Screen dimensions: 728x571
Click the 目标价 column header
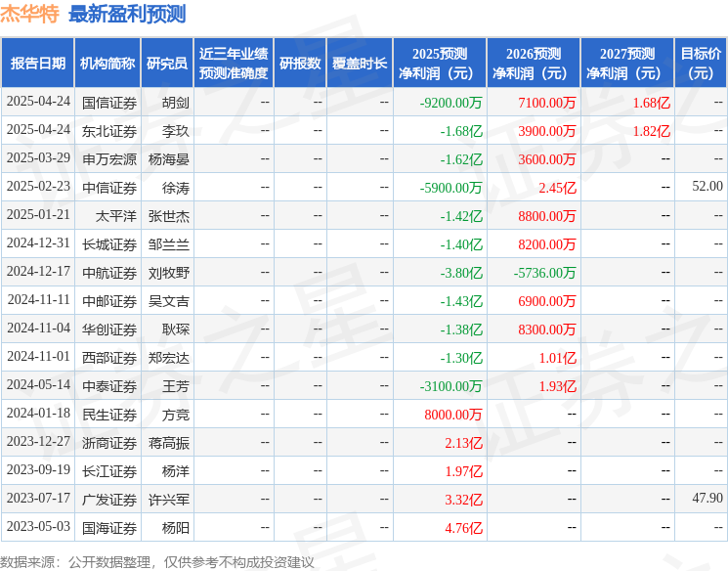click(x=701, y=64)
